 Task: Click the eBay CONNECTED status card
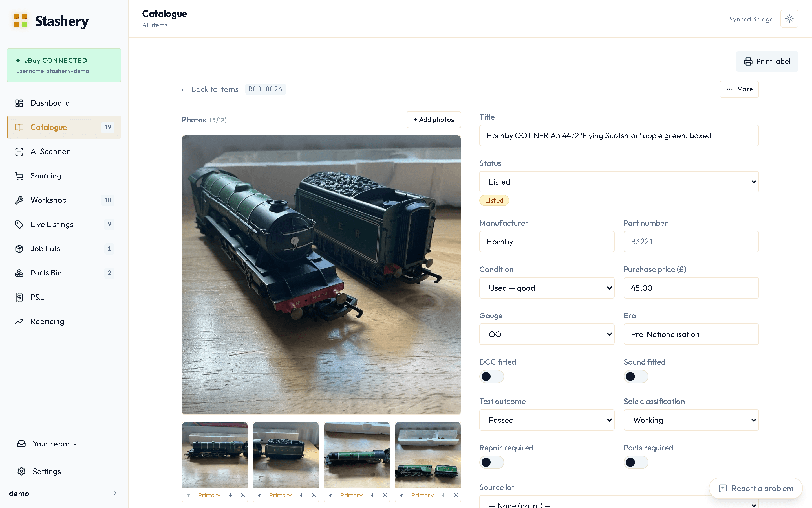click(x=64, y=65)
